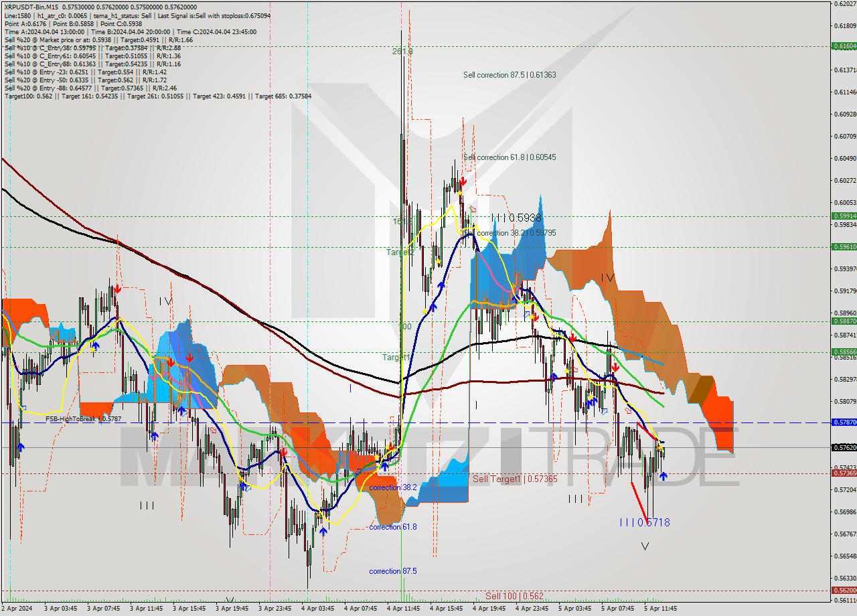Click the red 0.56200 price tag
Image resolution: width=857 pixels, height=616 pixels.
(844, 591)
